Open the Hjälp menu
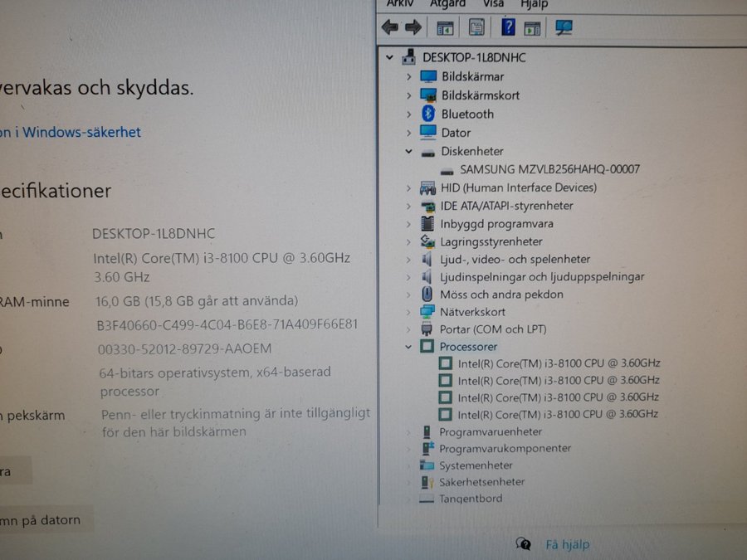 (534, 4)
